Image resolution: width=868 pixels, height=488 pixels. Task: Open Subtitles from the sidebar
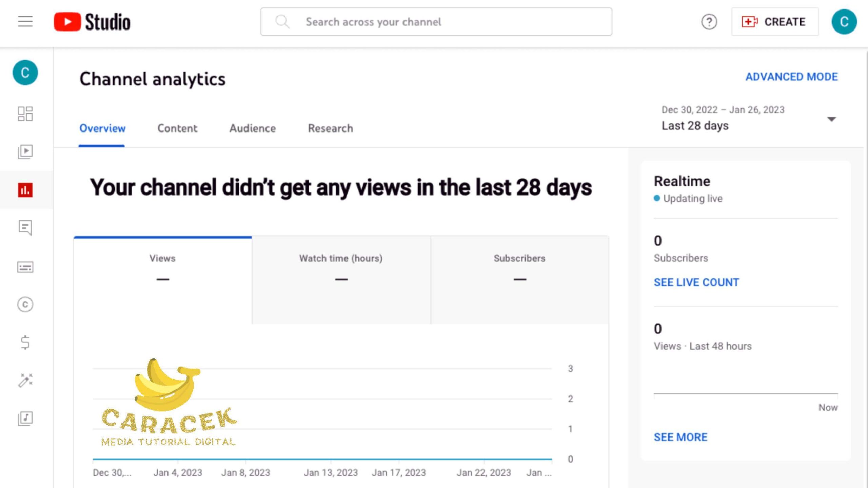pos(25,267)
